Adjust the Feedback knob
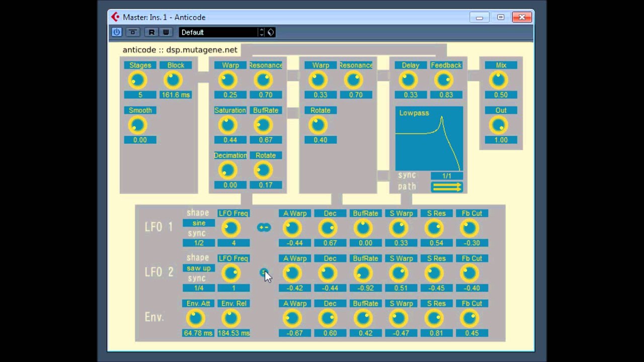The height and width of the screenshot is (362, 644). pos(443,80)
